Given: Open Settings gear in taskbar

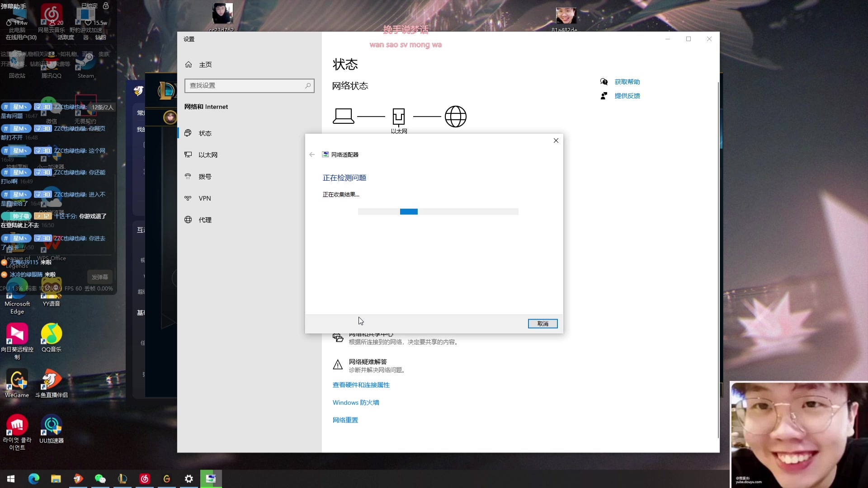Looking at the screenshot, I should coord(189,479).
